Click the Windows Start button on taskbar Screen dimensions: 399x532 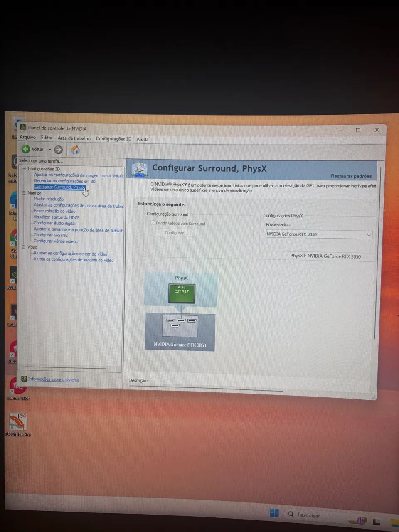pyautogui.click(x=274, y=513)
